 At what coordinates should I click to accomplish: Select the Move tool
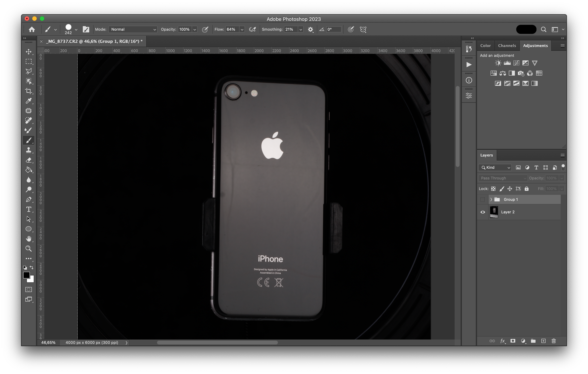28,51
